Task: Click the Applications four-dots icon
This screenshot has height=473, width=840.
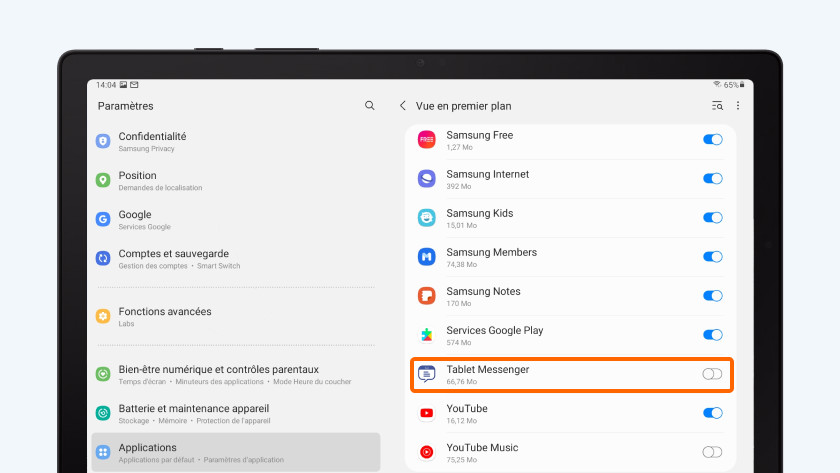Action: (103, 452)
